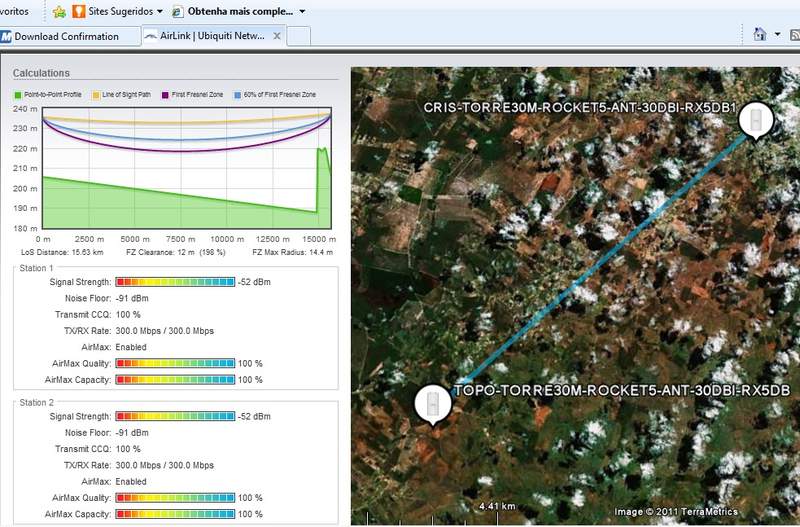Image resolution: width=800 pixels, height=527 pixels.
Task: Select the TOPO tower station map marker
Action: pyautogui.click(x=433, y=405)
